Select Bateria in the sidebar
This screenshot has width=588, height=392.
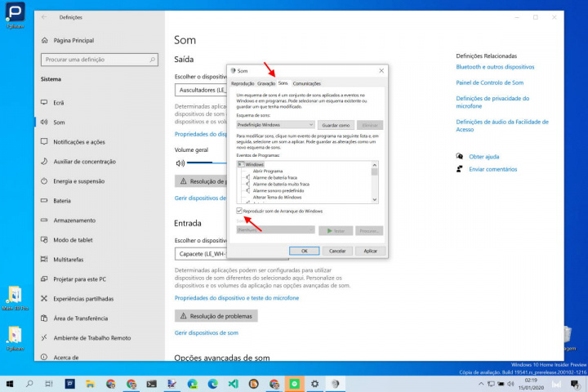click(x=61, y=200)
